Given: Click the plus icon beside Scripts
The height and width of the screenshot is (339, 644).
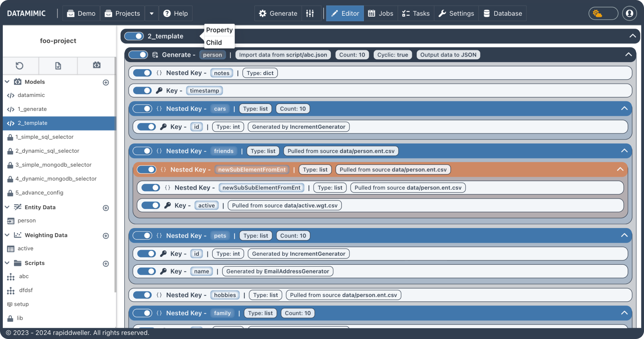Looking at the screenshot, I should 106,264.
